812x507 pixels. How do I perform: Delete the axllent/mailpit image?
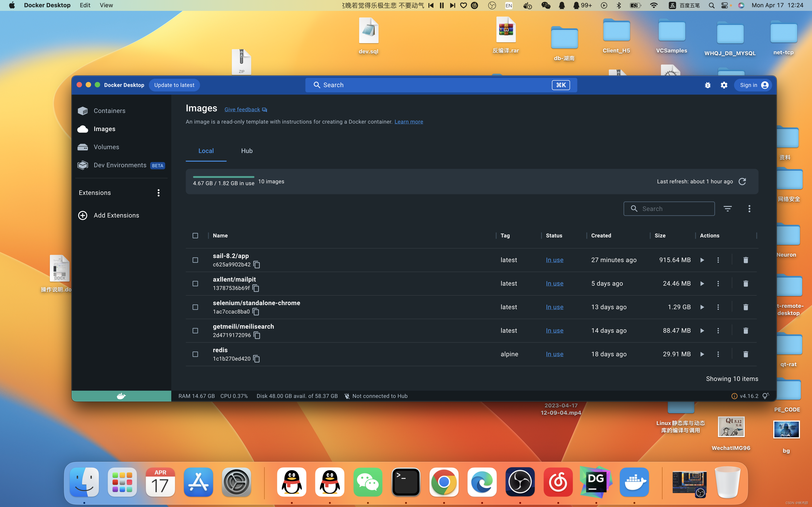[746, 284]
